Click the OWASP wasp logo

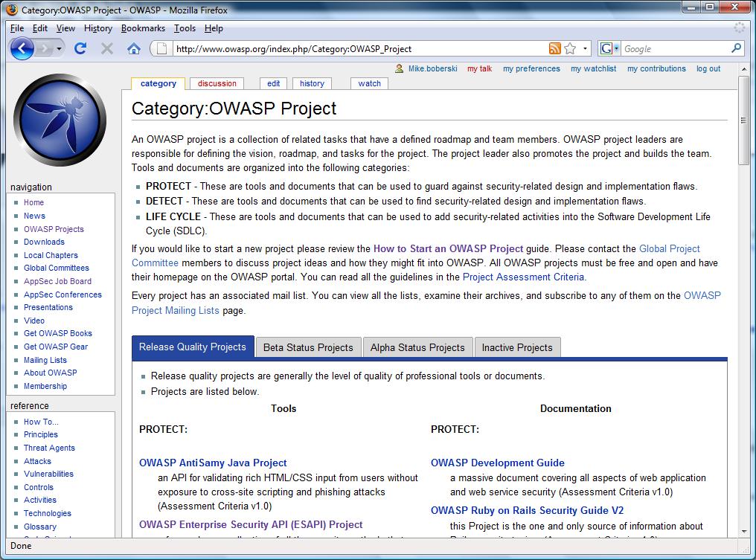60,120
